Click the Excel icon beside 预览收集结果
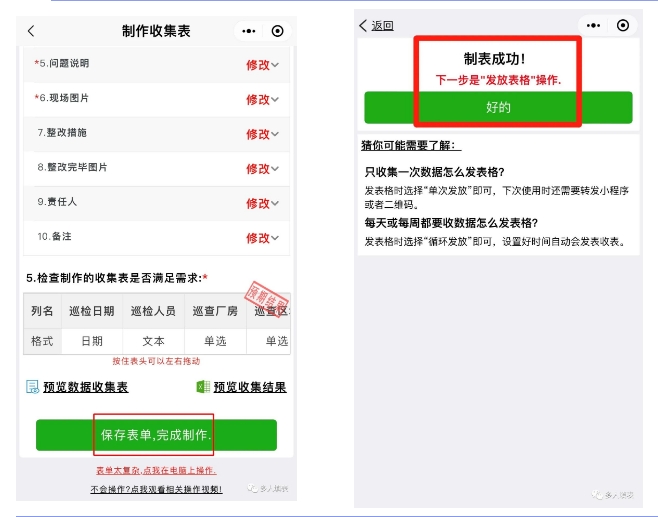The height and width of the screenshot is (517, 658). tap(203, 386)
